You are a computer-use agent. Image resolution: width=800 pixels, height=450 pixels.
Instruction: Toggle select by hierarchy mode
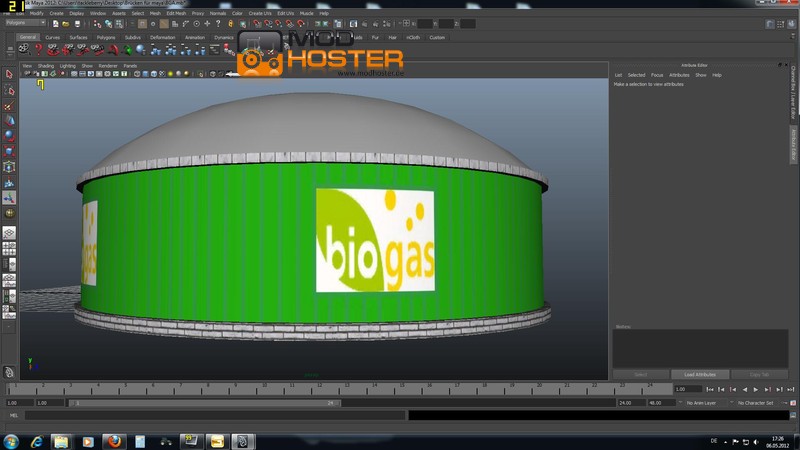pyautogui.click(x=97, y=24)
